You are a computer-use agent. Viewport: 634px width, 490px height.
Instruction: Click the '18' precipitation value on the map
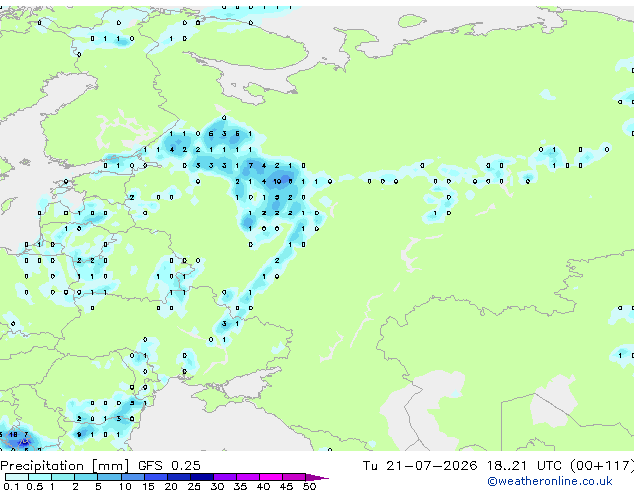(13, 435)
